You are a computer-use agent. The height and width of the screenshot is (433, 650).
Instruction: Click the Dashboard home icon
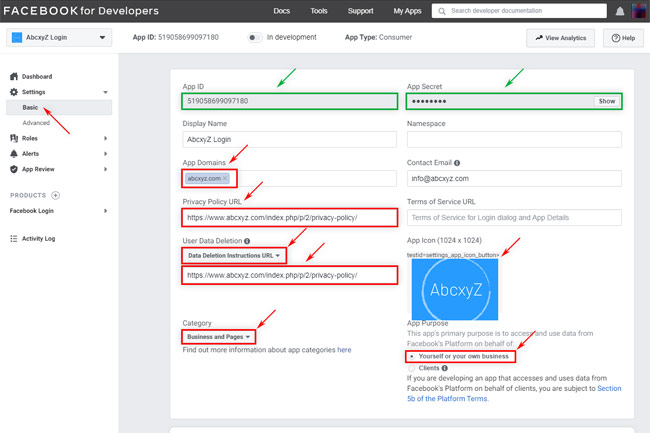click(14, 76)
